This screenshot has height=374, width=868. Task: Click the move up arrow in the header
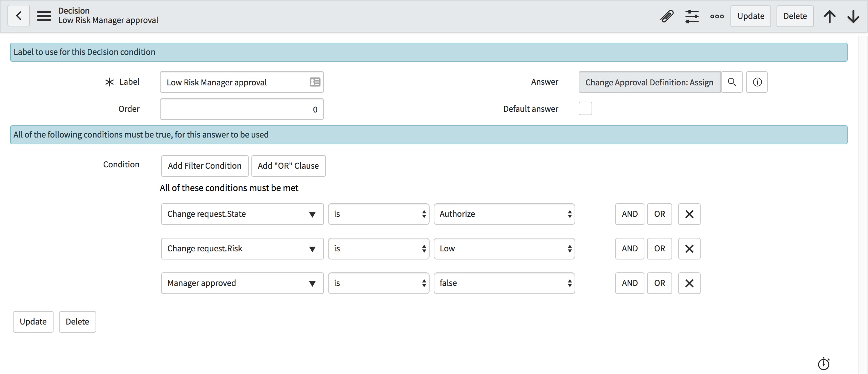[x=830, y=16]
